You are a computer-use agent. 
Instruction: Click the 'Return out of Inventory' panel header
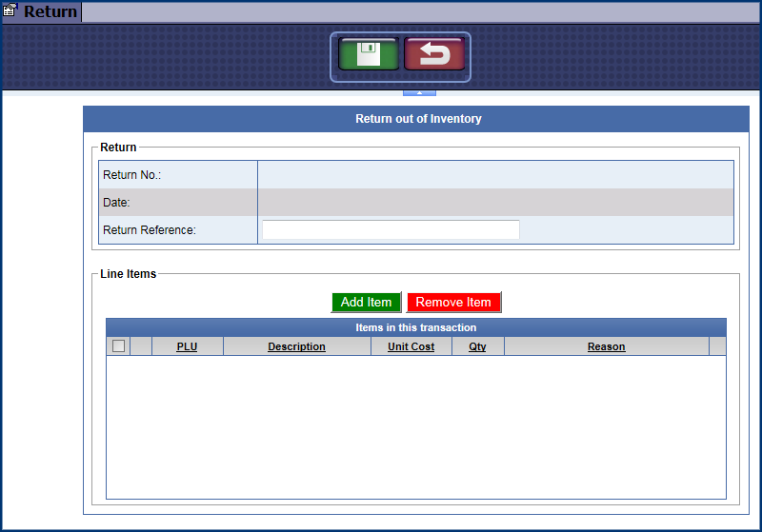click(x=418, y=119)
